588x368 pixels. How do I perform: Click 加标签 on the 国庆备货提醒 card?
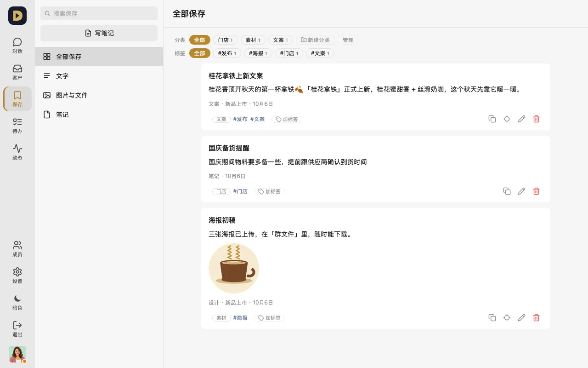[x=270, y=191]
